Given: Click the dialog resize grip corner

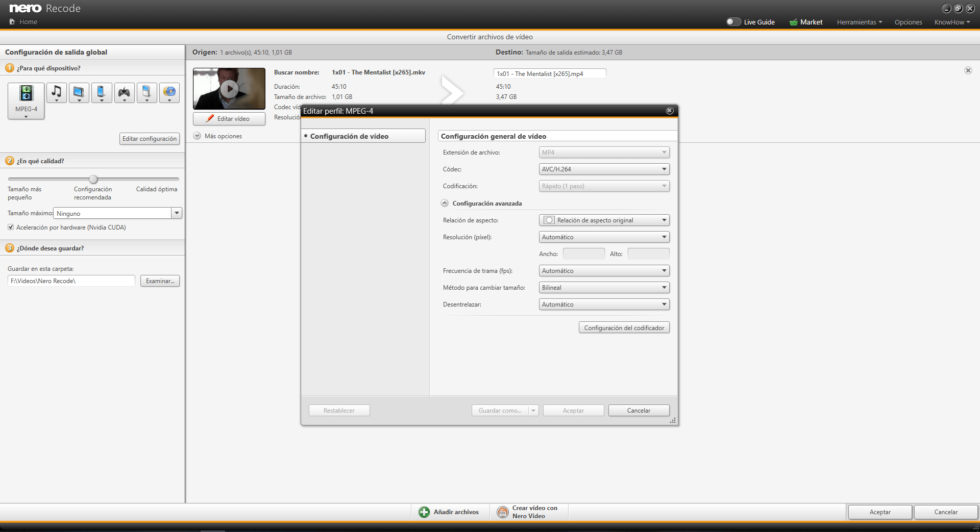Looking at the screenshot, I should coord(673,421).
